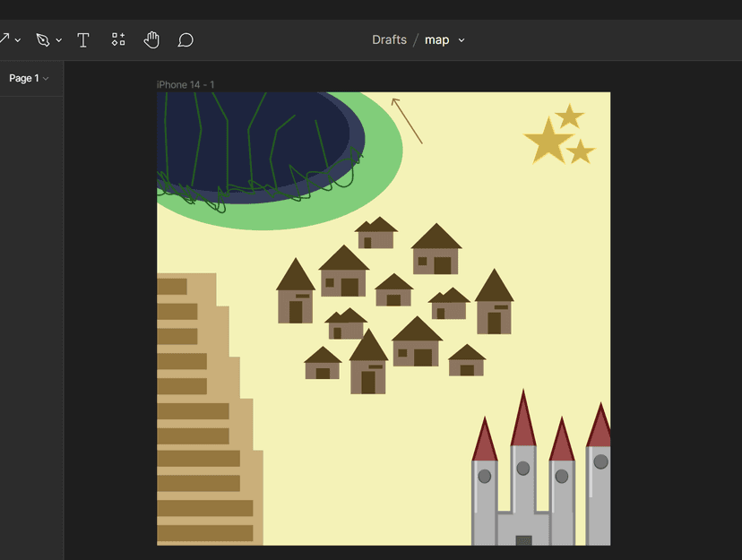Select the largest gold star
This screenshot has width=742, height=560.
pyautogui.click(x=547, y=142)
